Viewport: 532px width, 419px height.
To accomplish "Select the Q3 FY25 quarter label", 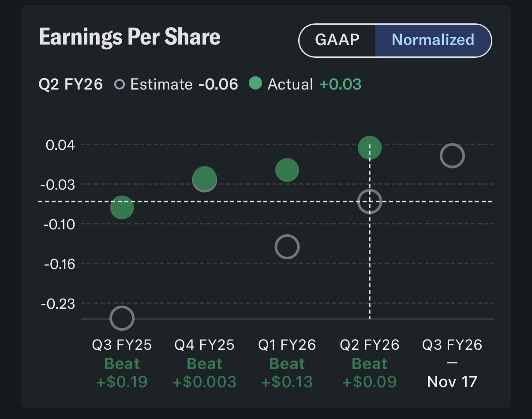I will [122, 345].
